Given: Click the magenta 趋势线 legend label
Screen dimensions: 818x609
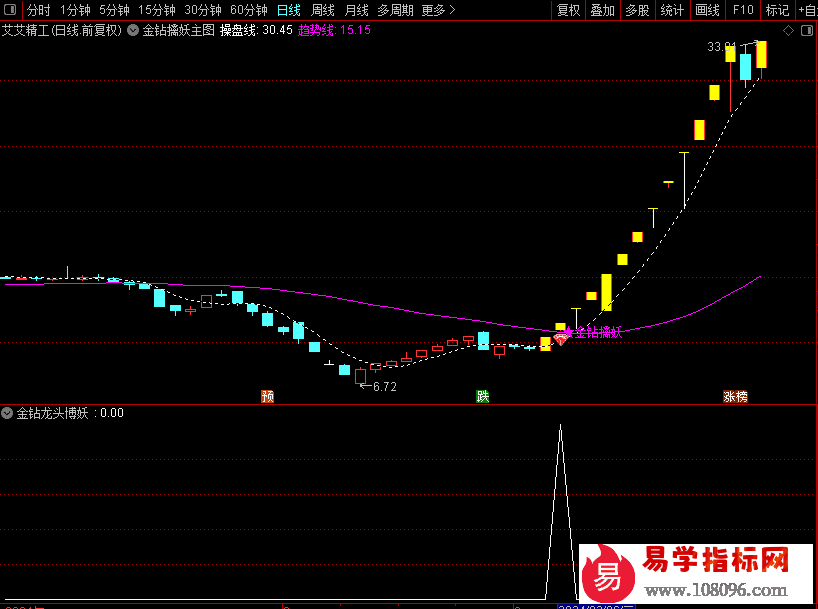Looking at the screenshot, I should coord(316,30).
